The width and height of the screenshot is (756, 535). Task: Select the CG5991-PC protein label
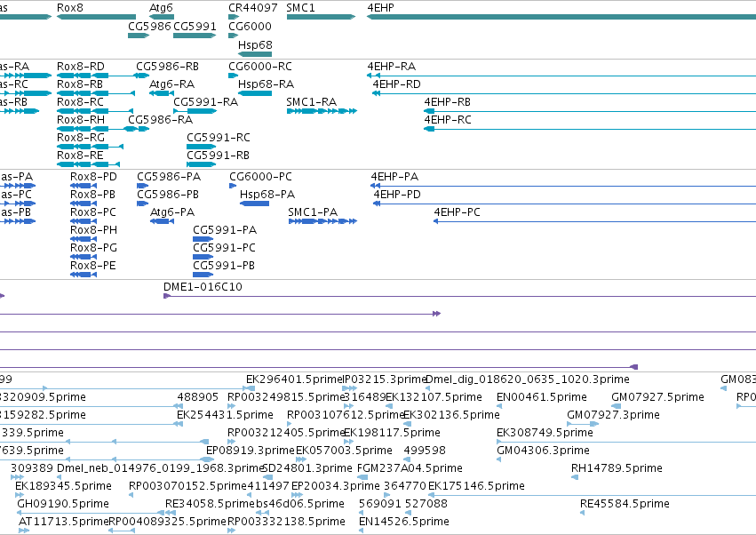pyautogui.click(x=224, y=248)
